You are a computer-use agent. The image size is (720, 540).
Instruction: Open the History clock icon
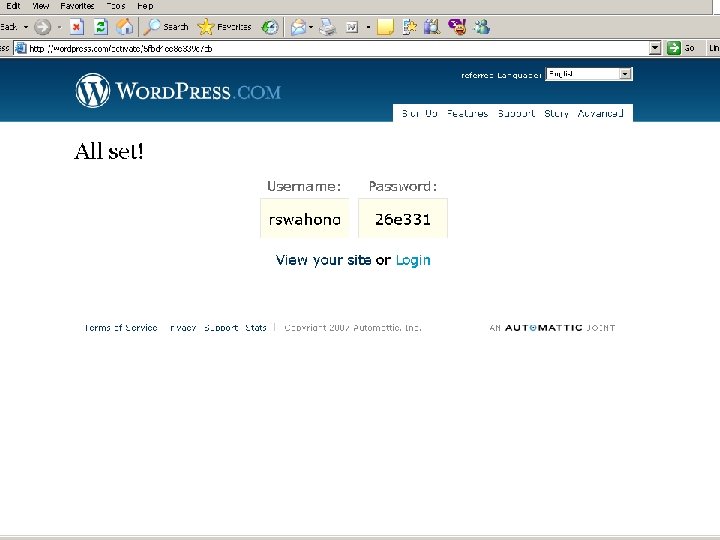[x=270, y=27]
